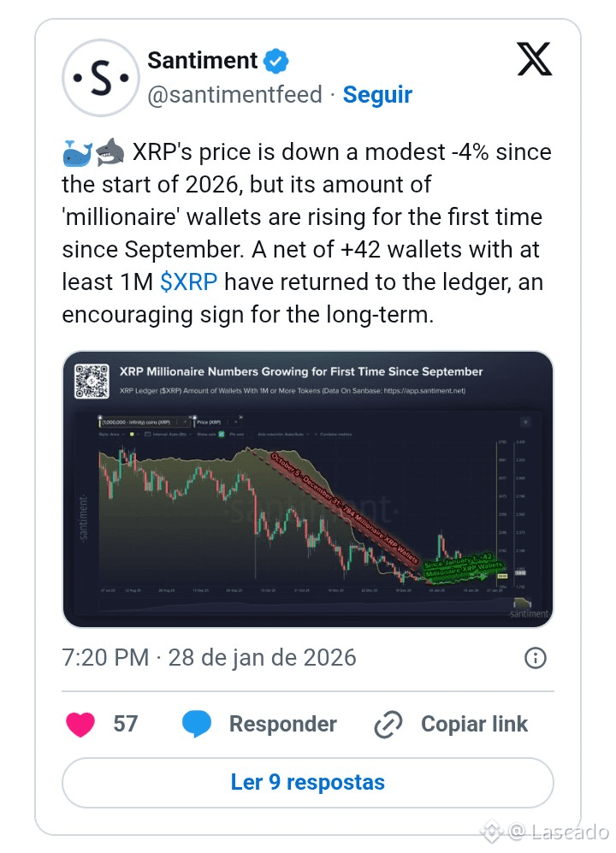Click the yellow color dot in chart toolbar
The width and height of the screenshot is (616, 853).
133,435
